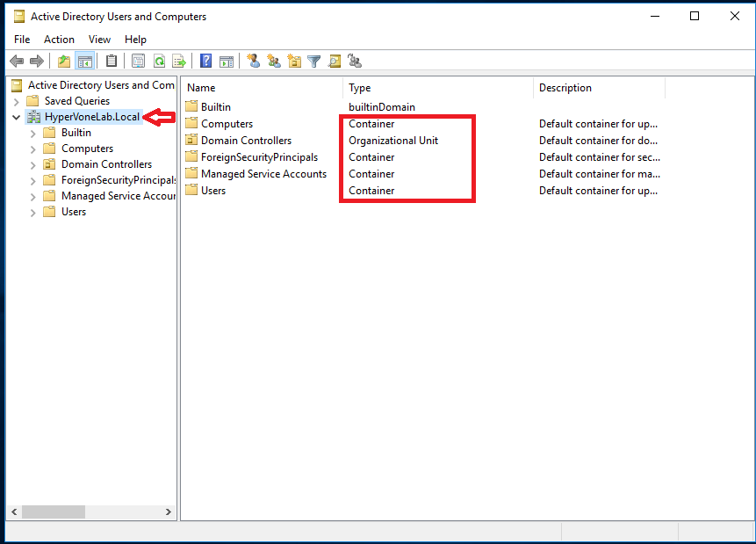Viewport: 756px width, 544px height.
Task: Refresh the view with the refresh icon
Action: (x=159, y=61)
